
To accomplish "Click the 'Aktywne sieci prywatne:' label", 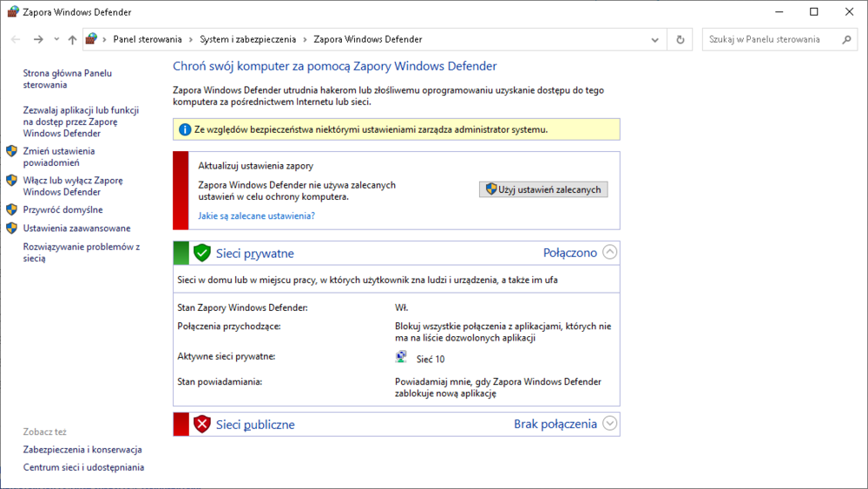I will tap(227, 357).
